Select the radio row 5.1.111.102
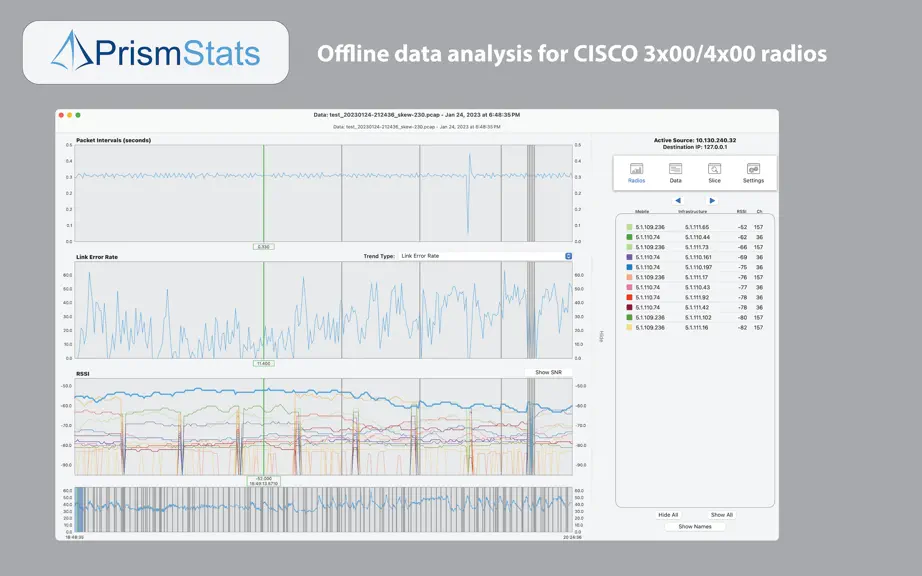The height and width of the screenshot is (576, 922). (694, 317)
